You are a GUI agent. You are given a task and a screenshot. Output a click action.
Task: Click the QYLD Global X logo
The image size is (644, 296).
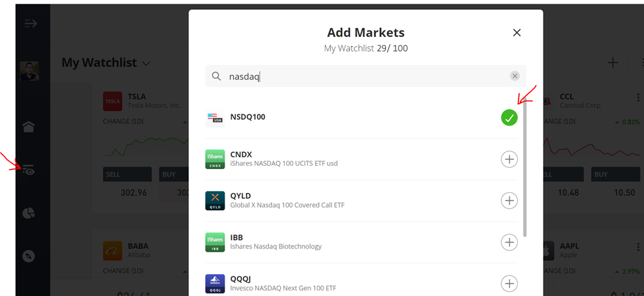coord(215,201)
